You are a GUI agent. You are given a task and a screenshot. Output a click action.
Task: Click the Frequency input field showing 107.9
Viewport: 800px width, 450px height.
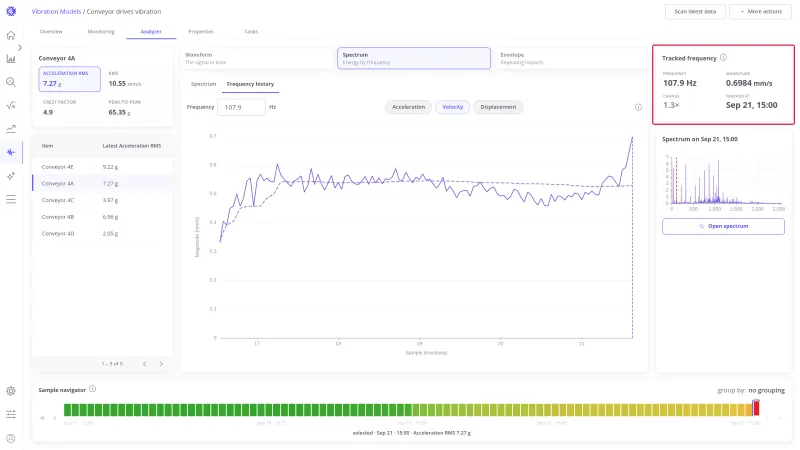241,107
